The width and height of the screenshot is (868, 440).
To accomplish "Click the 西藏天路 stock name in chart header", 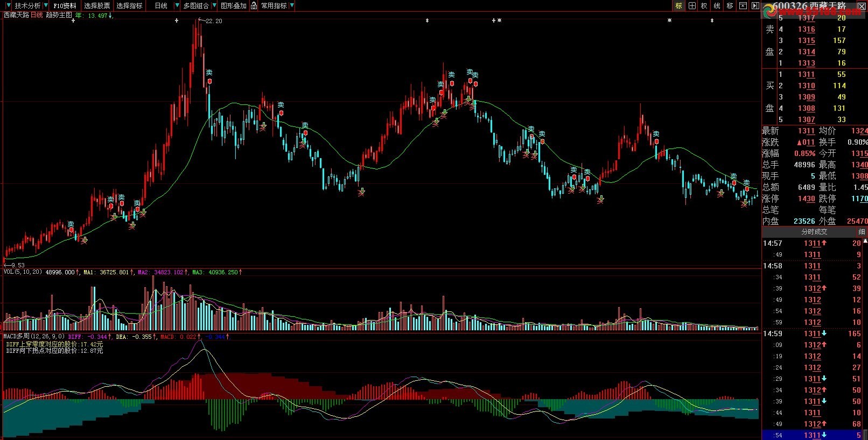I will coord(17,15).
